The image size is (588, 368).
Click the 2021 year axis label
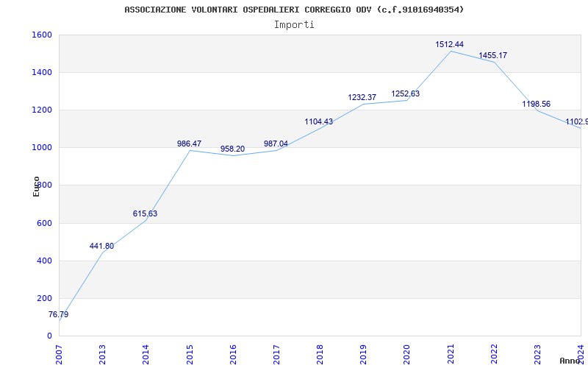[451, 355]
